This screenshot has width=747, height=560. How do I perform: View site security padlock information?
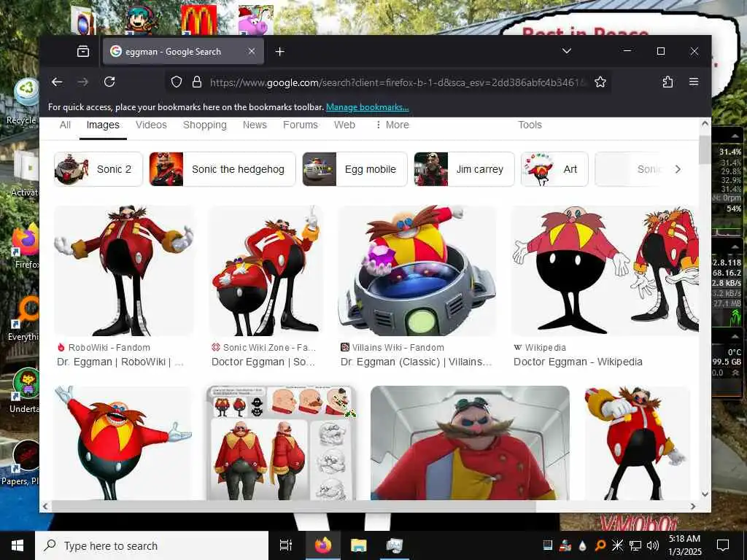coord(197,82)
